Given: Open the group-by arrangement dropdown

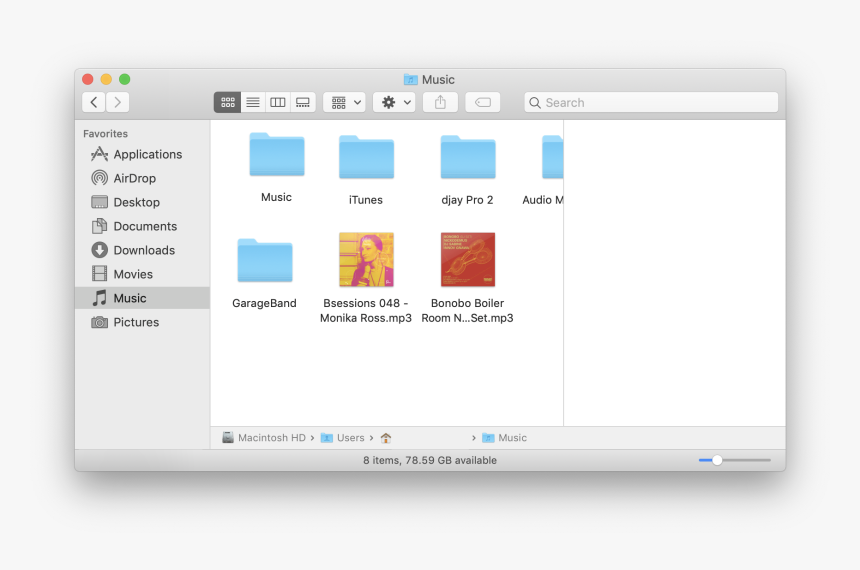Looking at the screenshot, I should (344, 102).
